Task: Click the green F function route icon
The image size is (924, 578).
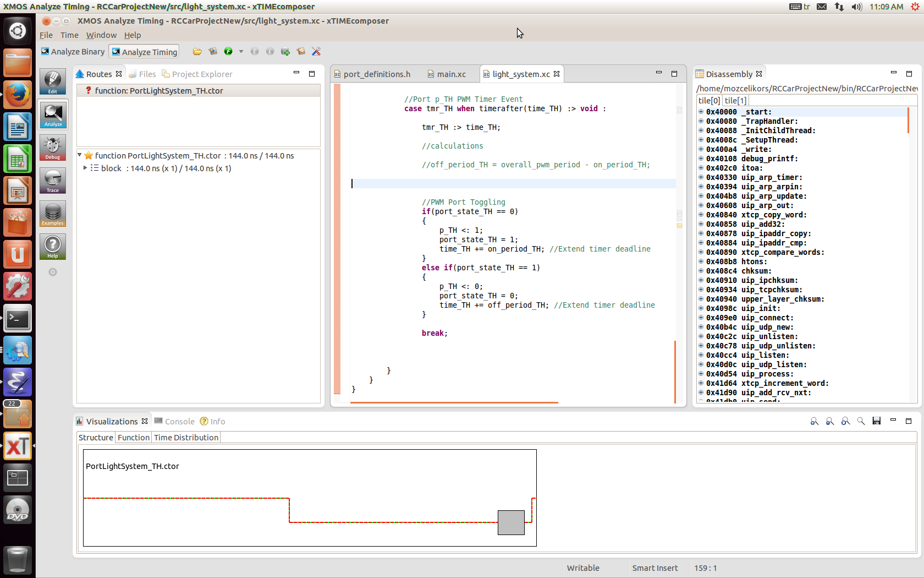Action: 228,52
